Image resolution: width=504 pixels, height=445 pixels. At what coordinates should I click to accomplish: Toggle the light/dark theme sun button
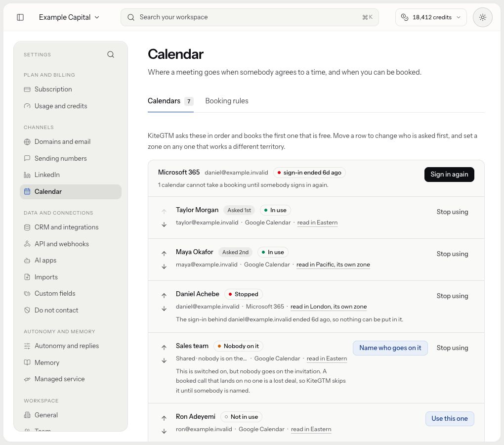coord(482,17)
